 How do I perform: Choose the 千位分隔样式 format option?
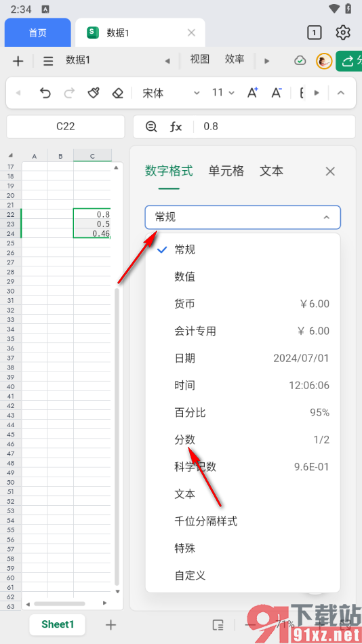pos(243,521)
